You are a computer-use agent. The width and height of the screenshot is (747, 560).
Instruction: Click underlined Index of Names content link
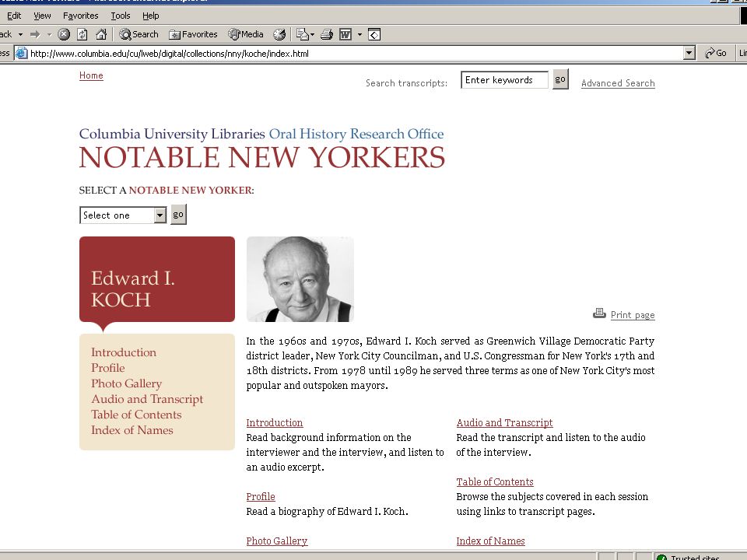(x=491, y=541)
